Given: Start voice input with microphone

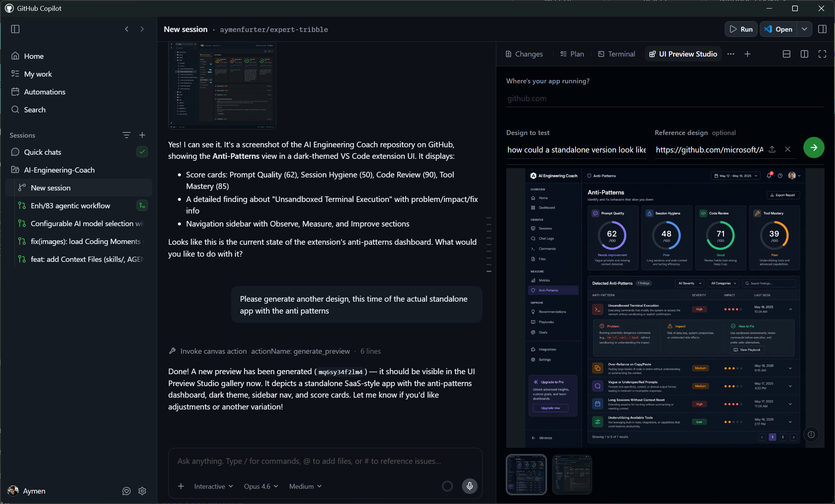Looking at the screenshot, I should 470,486.
